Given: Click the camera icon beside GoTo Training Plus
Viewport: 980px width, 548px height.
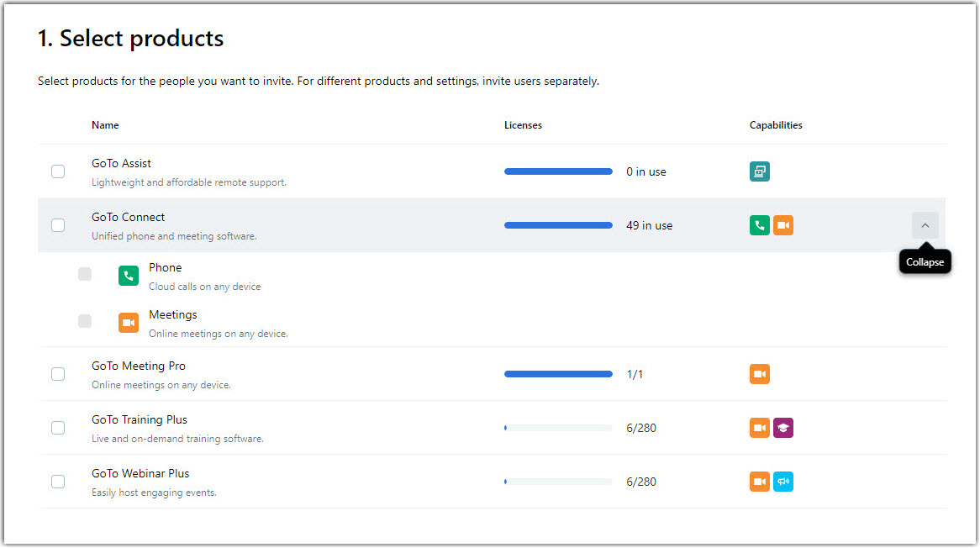Looking at the screenshot, I should [x=759, y=427].
